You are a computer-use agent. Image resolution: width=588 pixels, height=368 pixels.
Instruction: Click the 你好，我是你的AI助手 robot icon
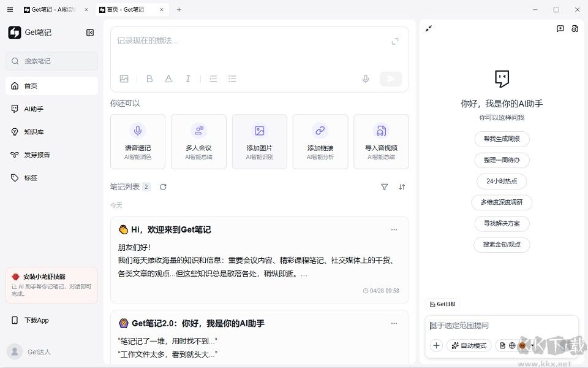pos(502,79)
